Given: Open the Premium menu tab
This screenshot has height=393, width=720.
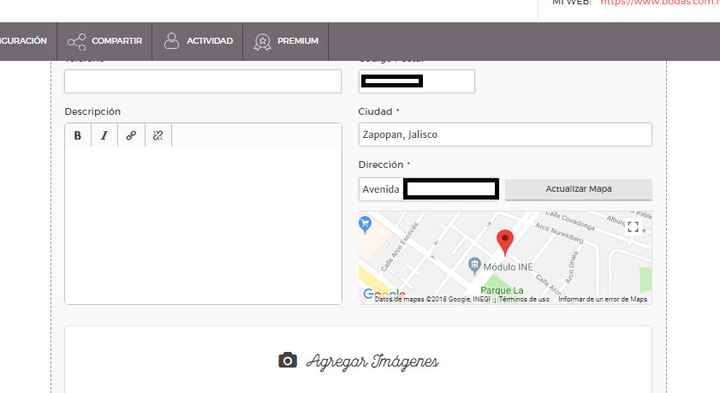Looking at the screenshot, I should (286, 41).
